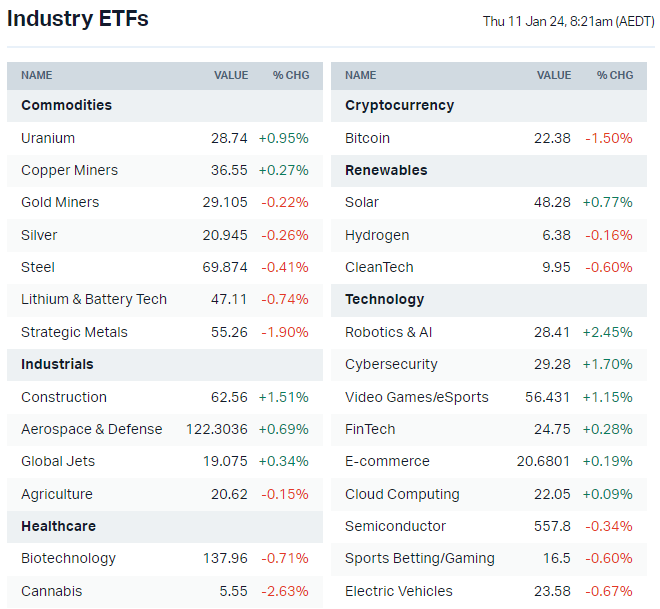Click the Cannabis ETF name
Image resolution: width=660 pixels, height=609 pixels.
tap(51, 591)
